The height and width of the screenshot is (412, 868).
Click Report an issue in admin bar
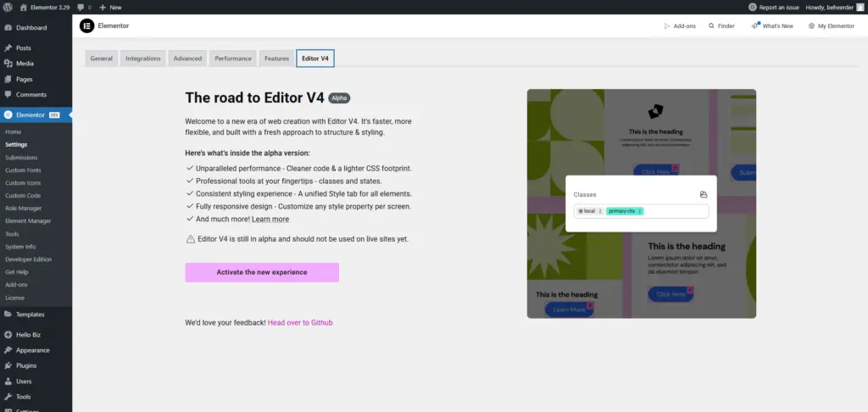[773, 7]
